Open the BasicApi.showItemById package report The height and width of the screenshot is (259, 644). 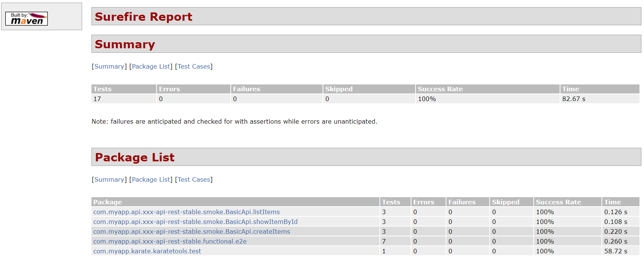(x=195, y=222)
